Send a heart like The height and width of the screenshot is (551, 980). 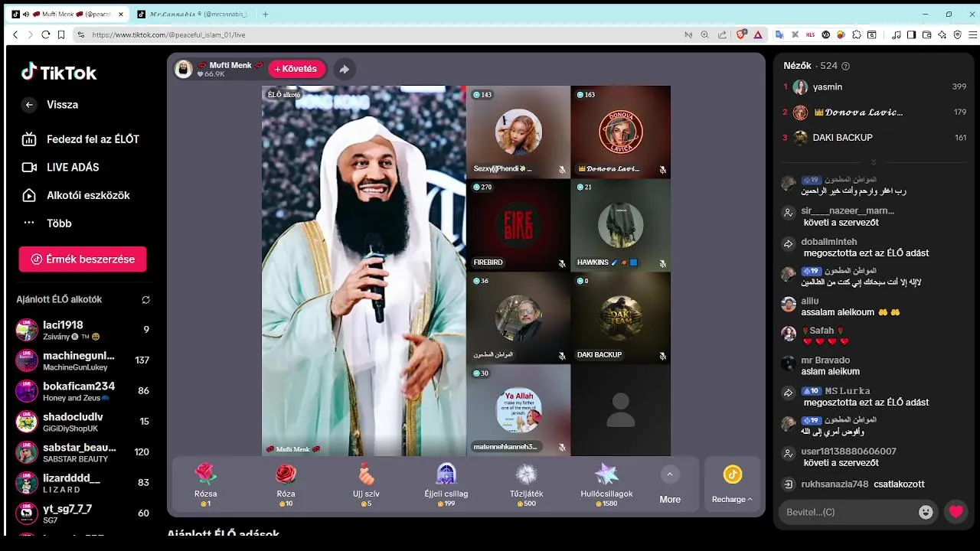(955, 512)
